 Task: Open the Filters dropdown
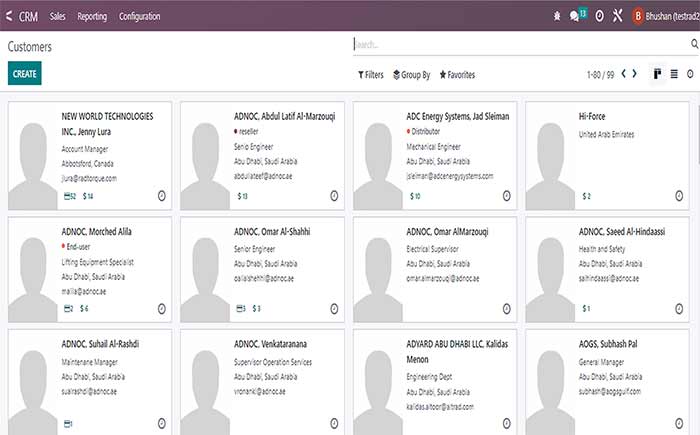[x=371, y=75]
